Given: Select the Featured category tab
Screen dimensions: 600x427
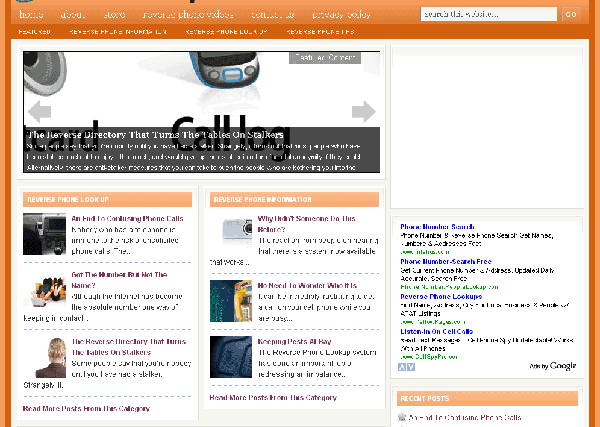Looking at the screenshot, I should pyautogui.click(x=34, y=32).
